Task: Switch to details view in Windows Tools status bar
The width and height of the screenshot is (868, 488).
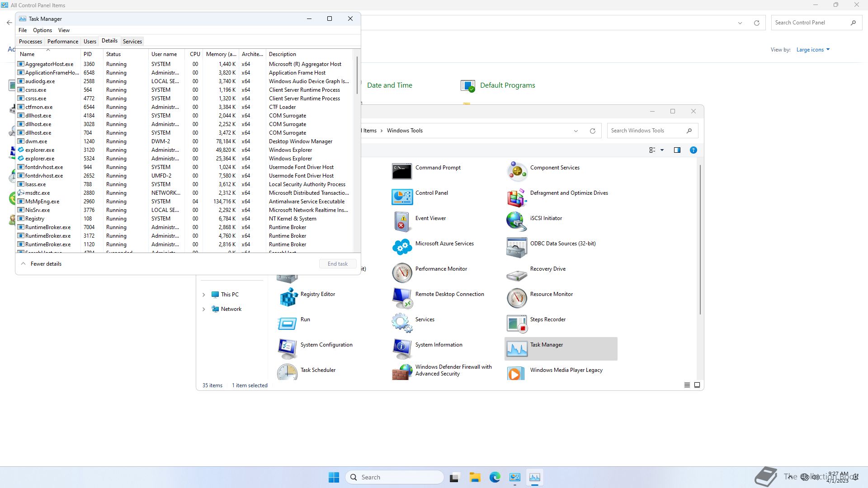Action: click(687, 385)
